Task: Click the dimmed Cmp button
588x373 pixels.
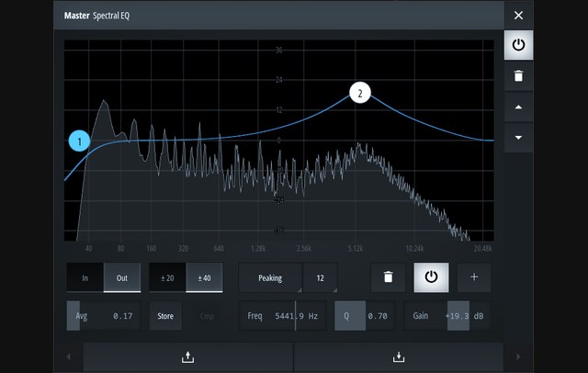Action: (x=207, y=316)
